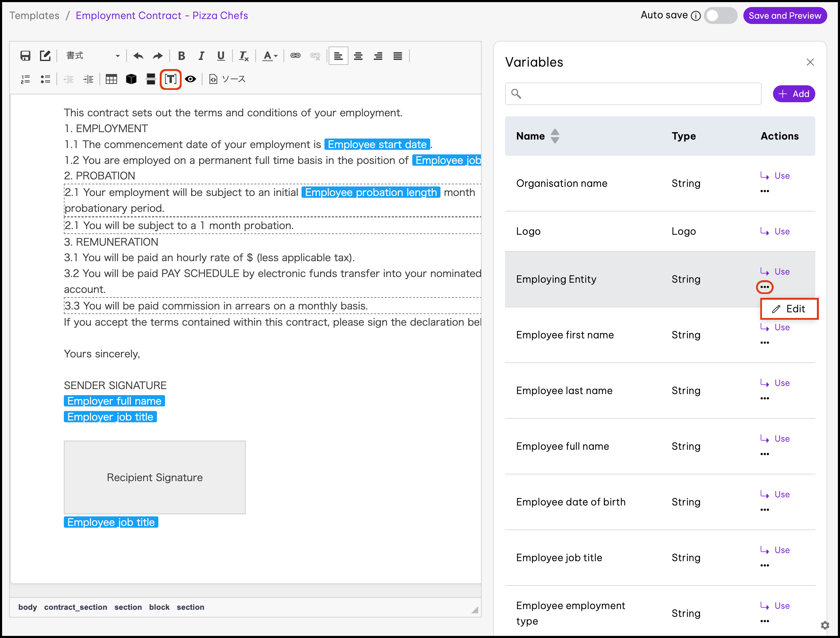Image resolution: width=840 pixels, height=638 pixels.
Task: Toggle the Auto save switch
Action: point(720,16)
